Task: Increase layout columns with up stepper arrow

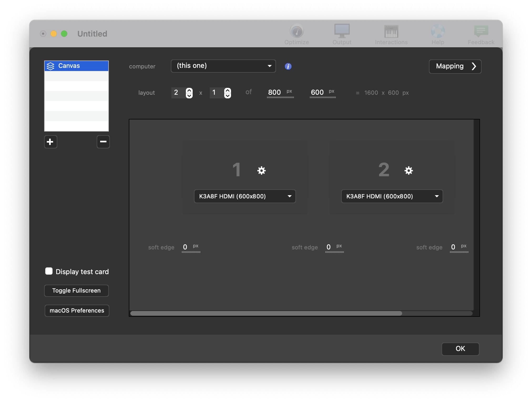Action: pyautogui.click(x=189, y=90)
